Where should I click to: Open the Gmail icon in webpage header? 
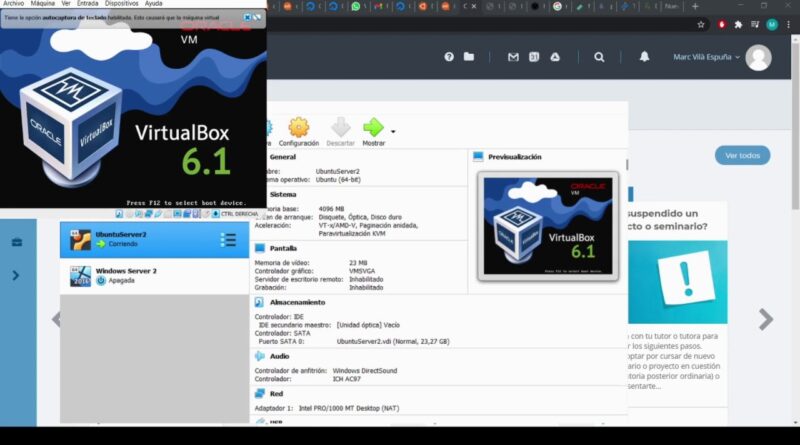point(513,57)
